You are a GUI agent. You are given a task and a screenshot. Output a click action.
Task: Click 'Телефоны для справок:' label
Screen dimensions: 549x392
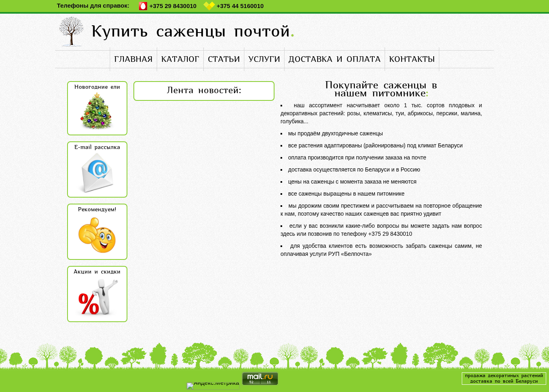click(x=93, y=6)
